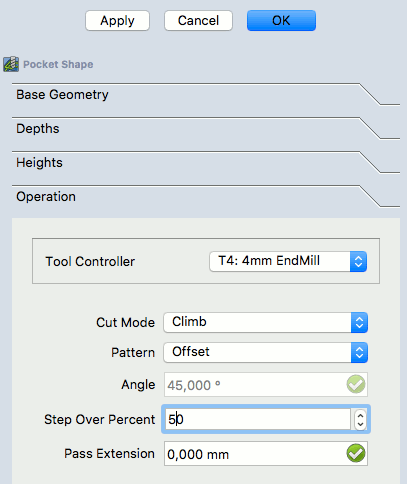
Task: Click the Angle input field
Action: [x=266, y=385]
